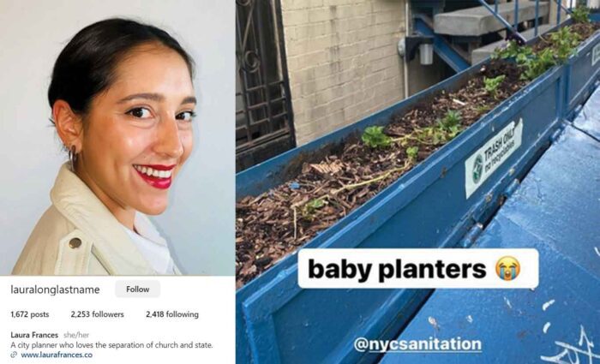The width and height of the screenshot is (600, 364).
Task: View the 2,253 followers list
Action: (97, 314)
